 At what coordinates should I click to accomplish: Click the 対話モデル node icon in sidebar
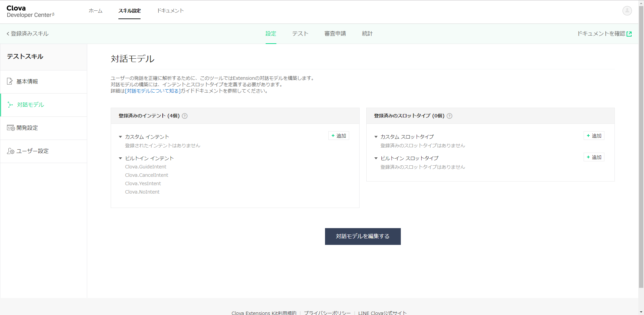coord(10,105)
